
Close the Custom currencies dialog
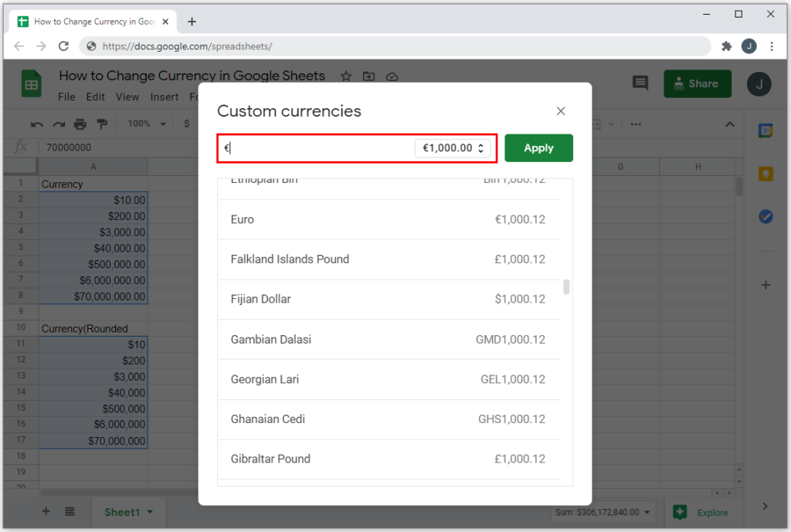point(561,111)
